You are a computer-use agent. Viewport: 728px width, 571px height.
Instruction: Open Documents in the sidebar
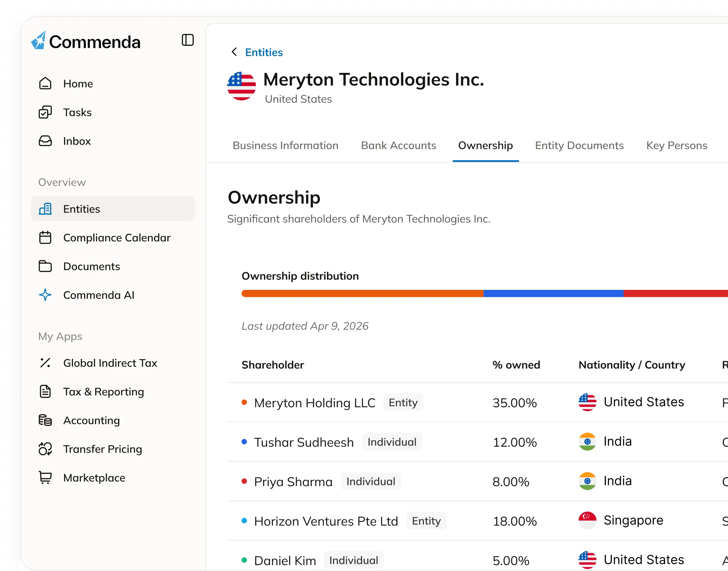point(113,266)
